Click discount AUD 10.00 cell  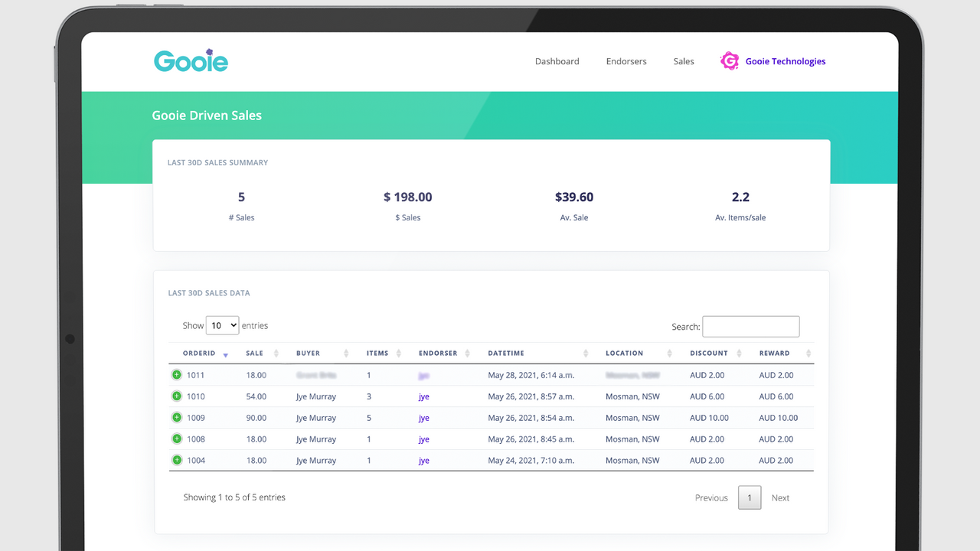click(x=710, y=418)
